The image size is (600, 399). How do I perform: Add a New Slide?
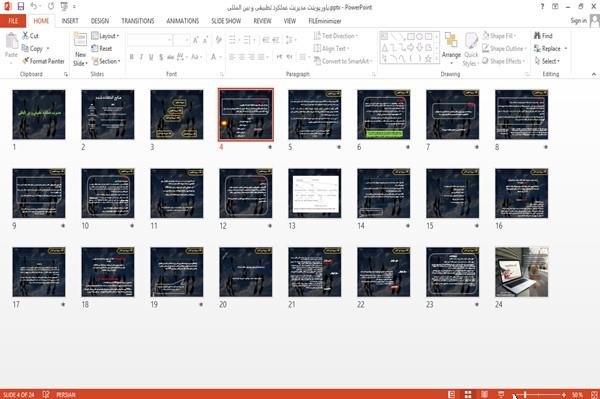[80, 49]
